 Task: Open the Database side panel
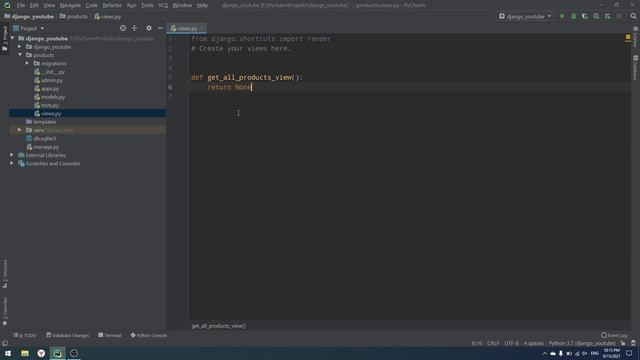click(636, 68)
